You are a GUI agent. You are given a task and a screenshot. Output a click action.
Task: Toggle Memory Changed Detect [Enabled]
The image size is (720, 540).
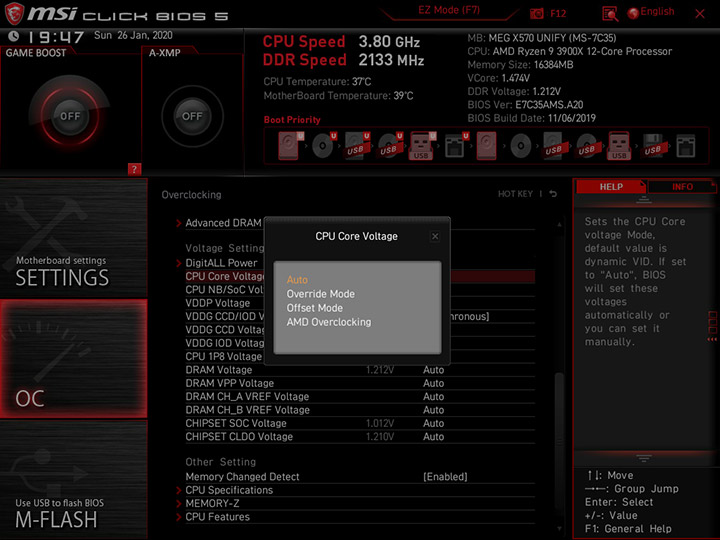point(445,477)
